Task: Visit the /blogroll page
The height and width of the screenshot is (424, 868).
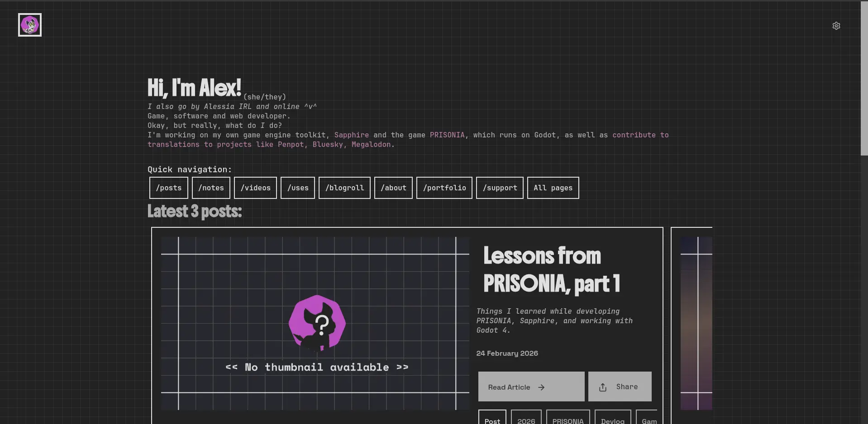Action: (344, 188)
